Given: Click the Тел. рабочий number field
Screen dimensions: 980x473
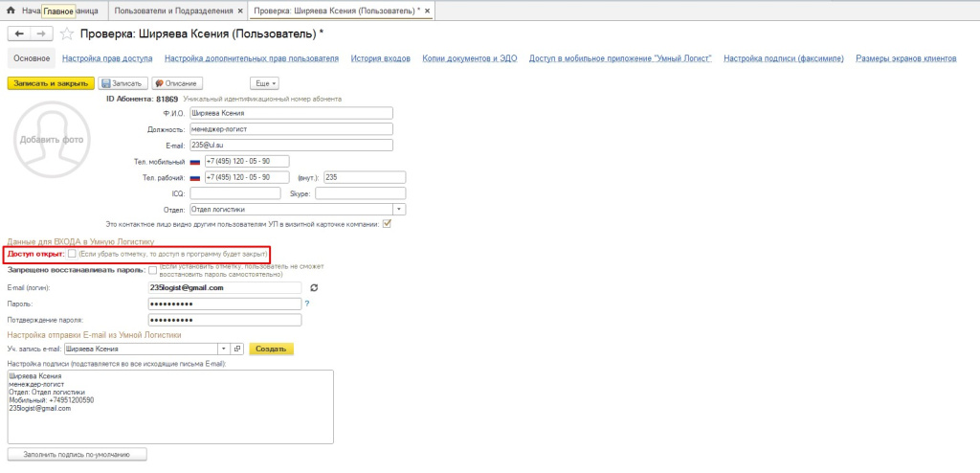Looking at the screenshot, I should click(x=246, y=178).
